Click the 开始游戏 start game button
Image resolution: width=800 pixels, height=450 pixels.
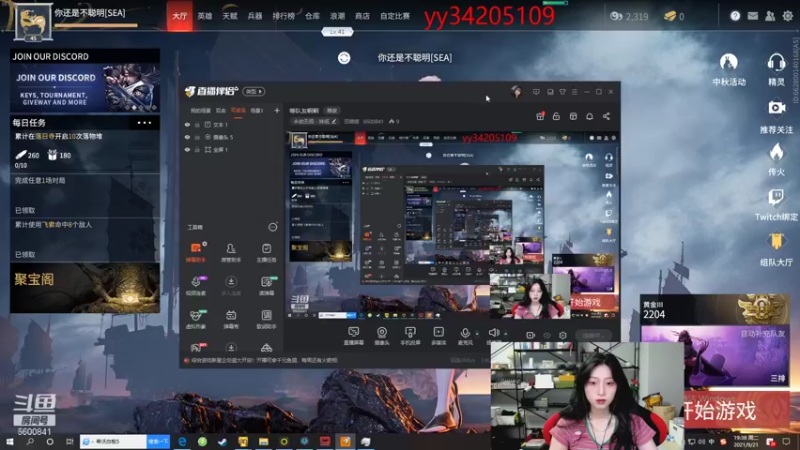736,410
